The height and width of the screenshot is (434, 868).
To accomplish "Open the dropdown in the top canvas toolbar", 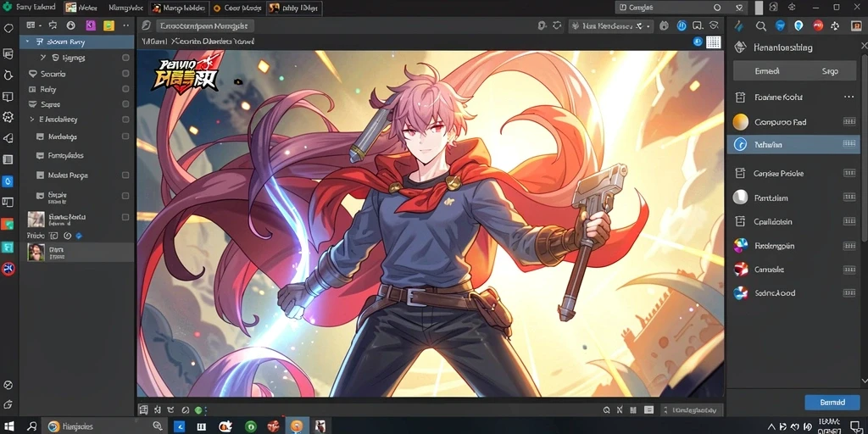I will pyautogui.click(x=611, y=26).
